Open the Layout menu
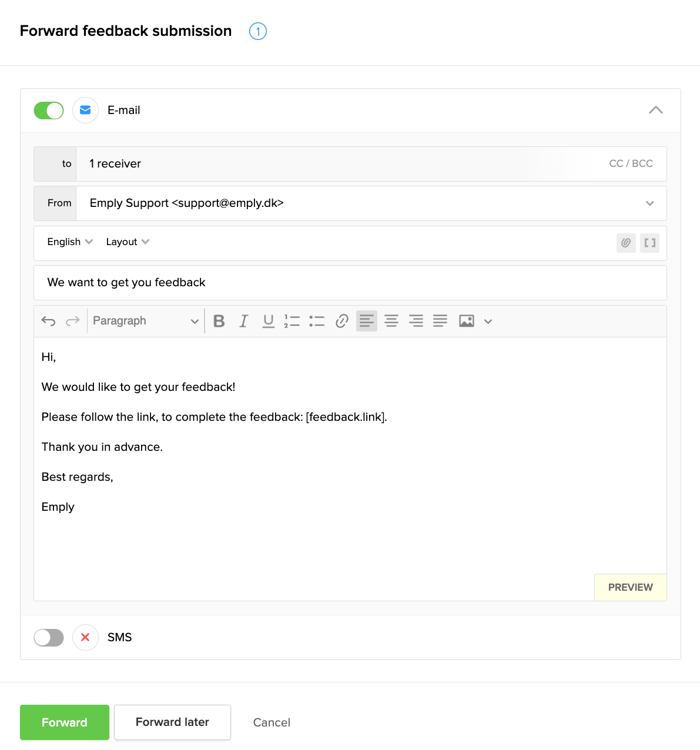This screenshot has height=750, width=700. (128, 242)
